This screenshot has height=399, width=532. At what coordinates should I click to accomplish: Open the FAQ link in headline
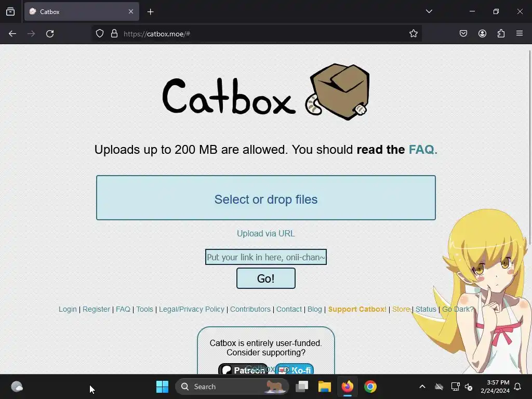click(x=423, y=150)
